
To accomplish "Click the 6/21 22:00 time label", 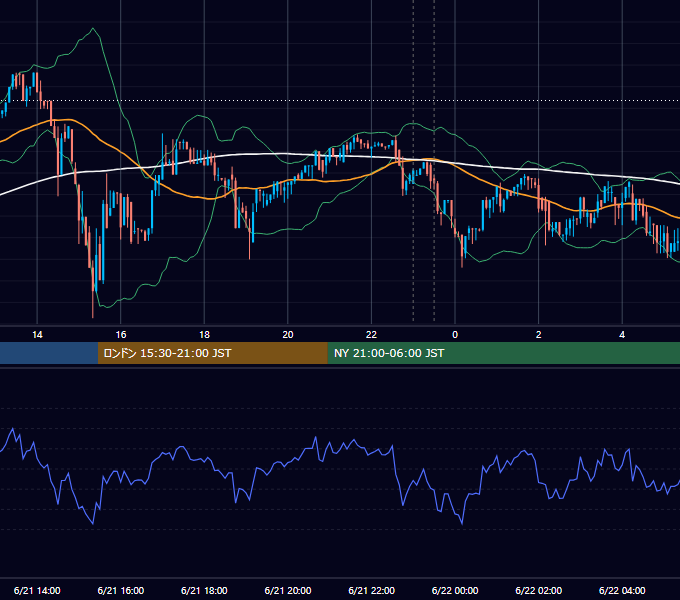I will pos(371,590).
